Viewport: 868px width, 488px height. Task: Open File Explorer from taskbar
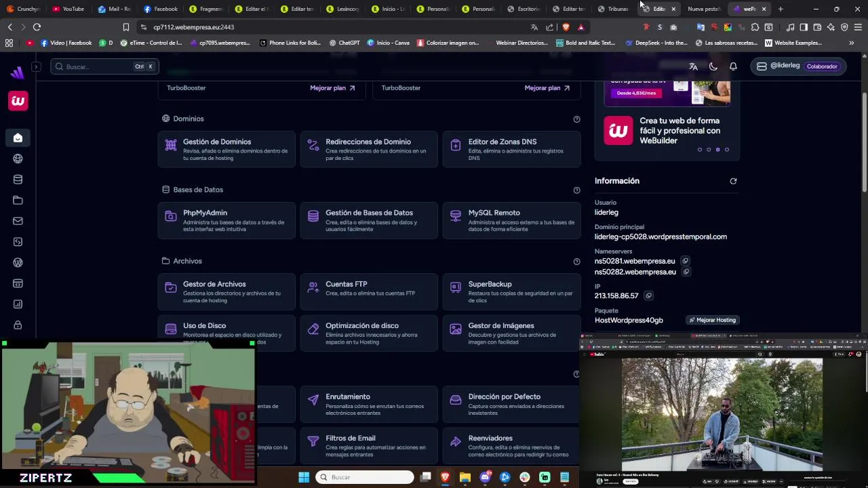tap(465, 477)
